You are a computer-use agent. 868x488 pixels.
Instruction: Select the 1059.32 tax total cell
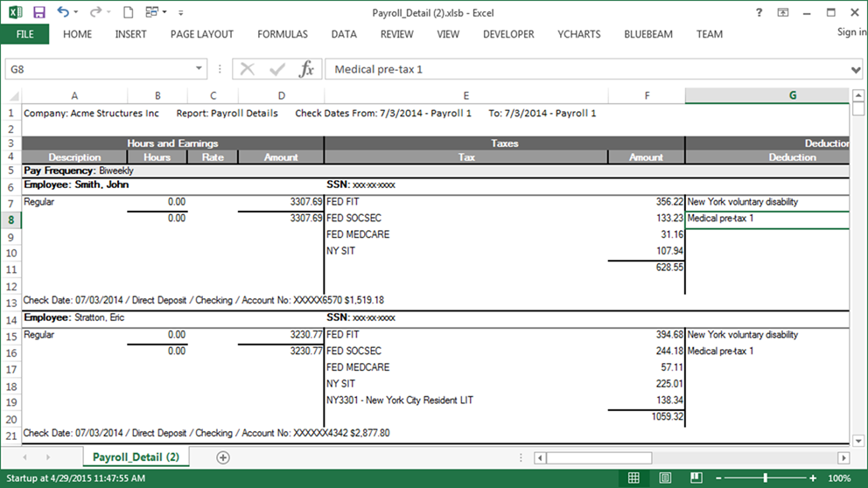[x=647, y=416]
